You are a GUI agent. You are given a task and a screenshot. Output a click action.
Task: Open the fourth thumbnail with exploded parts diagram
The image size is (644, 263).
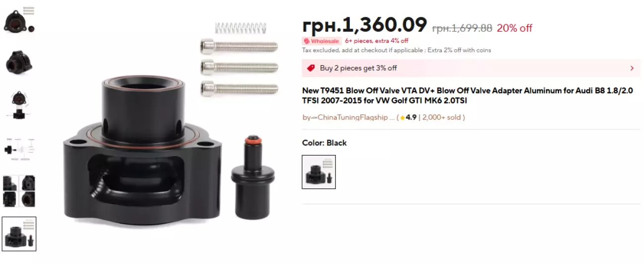coord(19,148)
